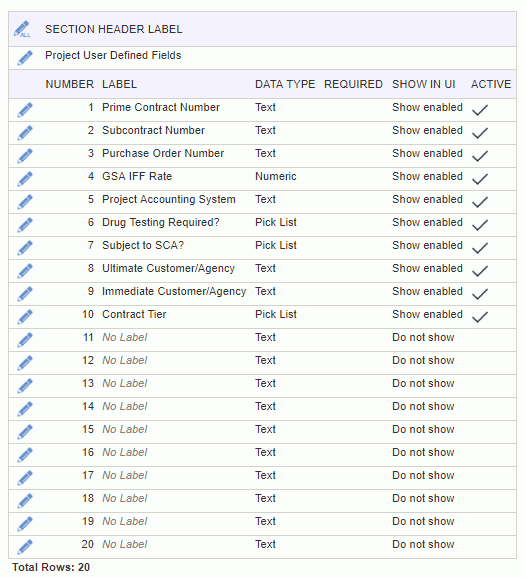Click the Edit All pencil icon

click(22, 29)
